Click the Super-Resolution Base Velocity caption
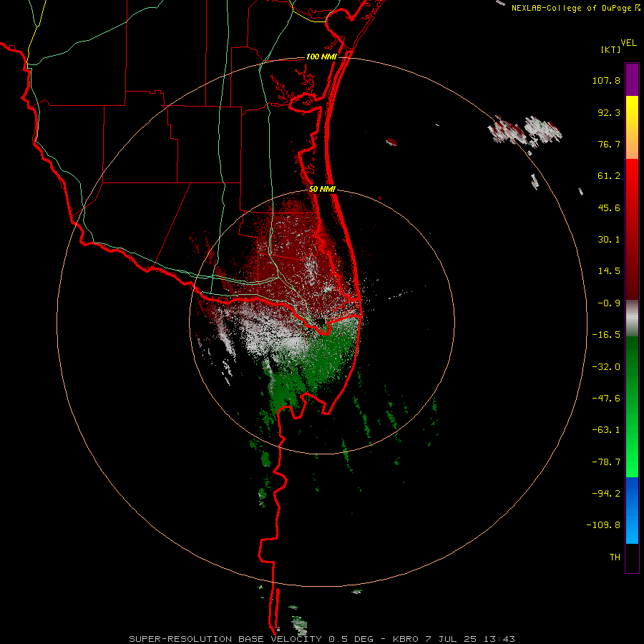This screenshot has width=644, height=644. [x=321, y=639]
